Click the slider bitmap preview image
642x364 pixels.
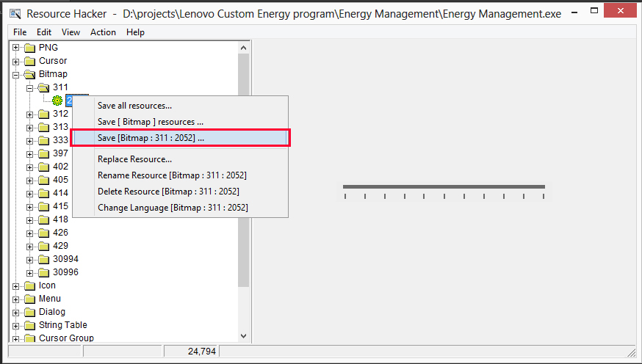point(444,192)
